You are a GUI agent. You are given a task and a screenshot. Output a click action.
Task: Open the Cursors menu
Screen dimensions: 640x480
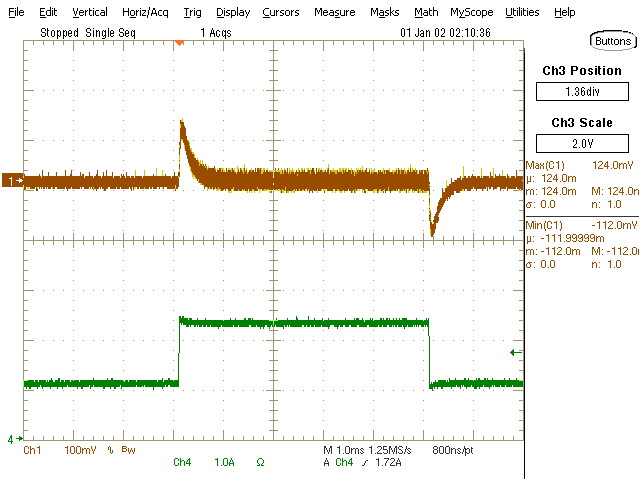(x=281, y=13)
